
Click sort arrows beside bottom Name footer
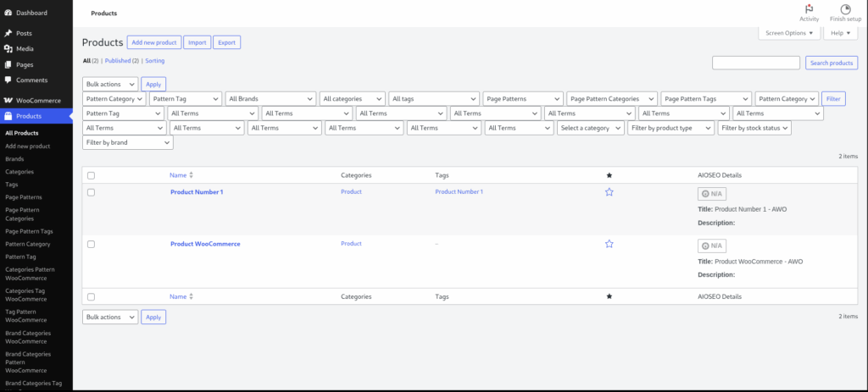pos(191,296)
